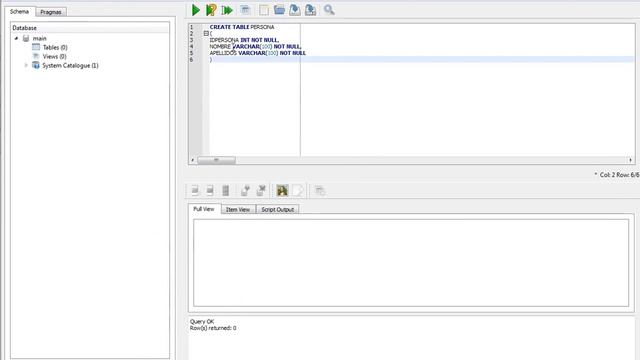Select Tables (0) in the schema tree
The width and height of the screenshot is (640, 360).
click(55, 47)
